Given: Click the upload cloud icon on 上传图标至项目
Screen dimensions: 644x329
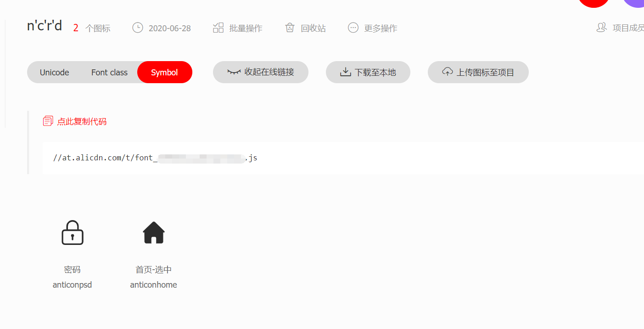Looking at the screenshot, I should tap(447, 72).
